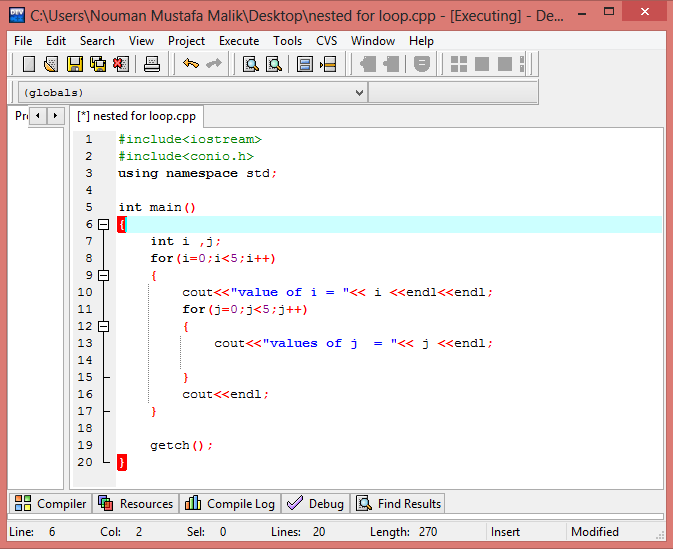This screenshot has height=549, width=673.
Task: Open the Tools menu
Action: pyautogui.click(x=288, y=41)
